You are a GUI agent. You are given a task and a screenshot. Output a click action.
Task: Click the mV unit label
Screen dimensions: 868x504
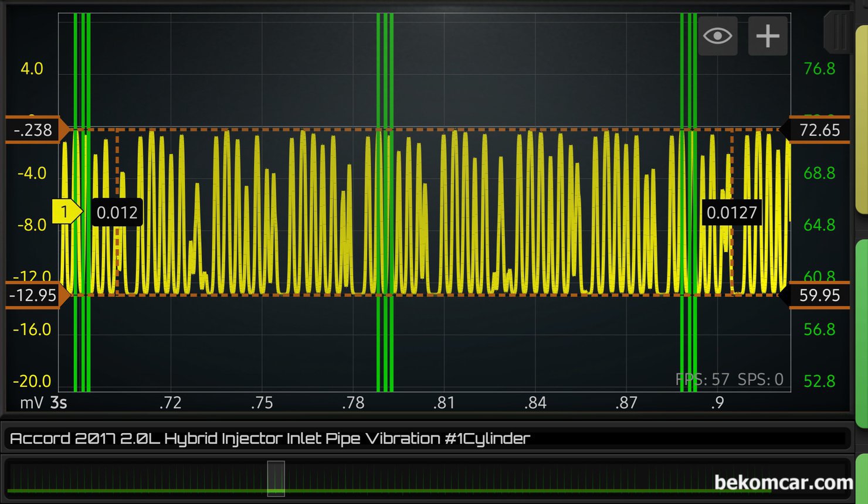(32, 403)
